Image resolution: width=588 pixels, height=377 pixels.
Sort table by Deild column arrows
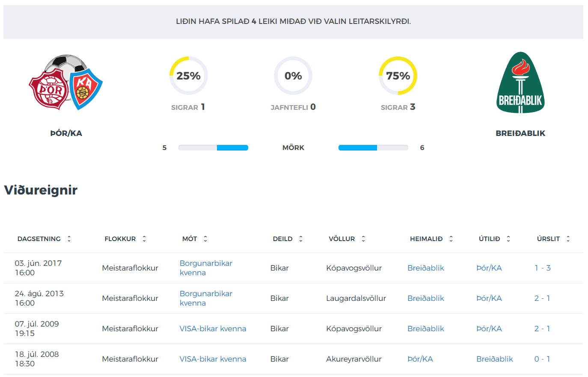pyautogui.click(x=301, y=239)
